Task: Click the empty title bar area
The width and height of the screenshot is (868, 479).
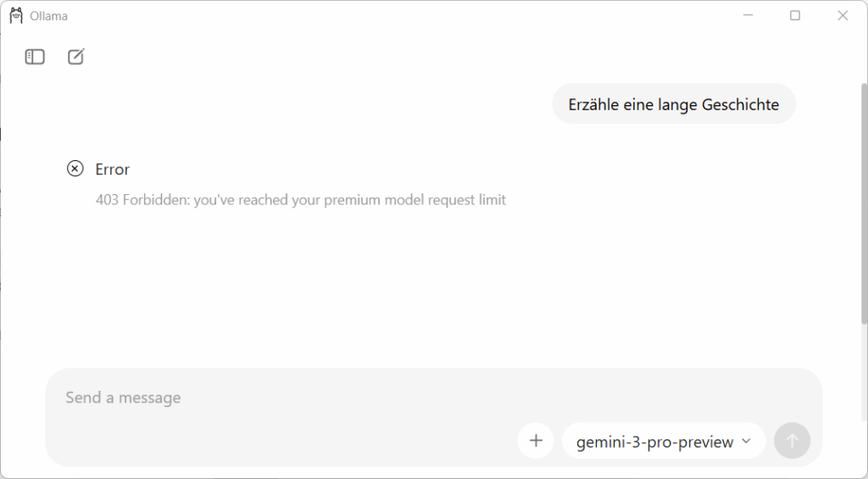Action: tap(381, 15)
